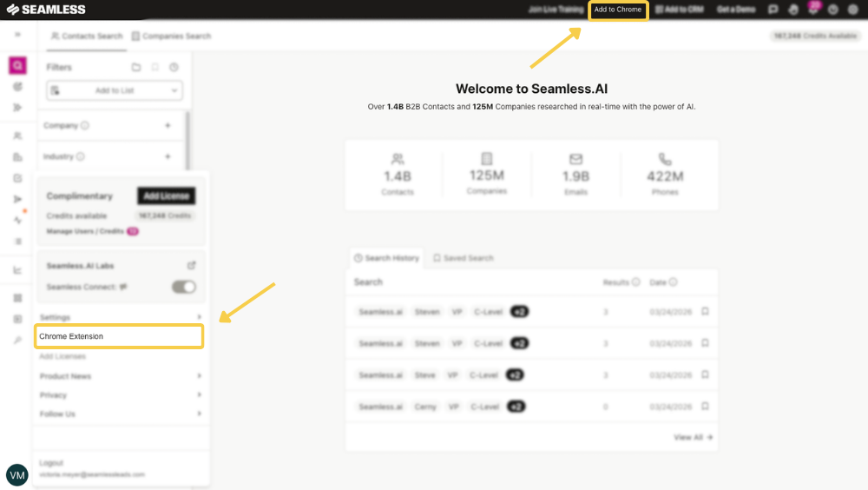Expand the Company filter with plus
Image resolution: width=868 pixels, height=490 pixels.
168,125
